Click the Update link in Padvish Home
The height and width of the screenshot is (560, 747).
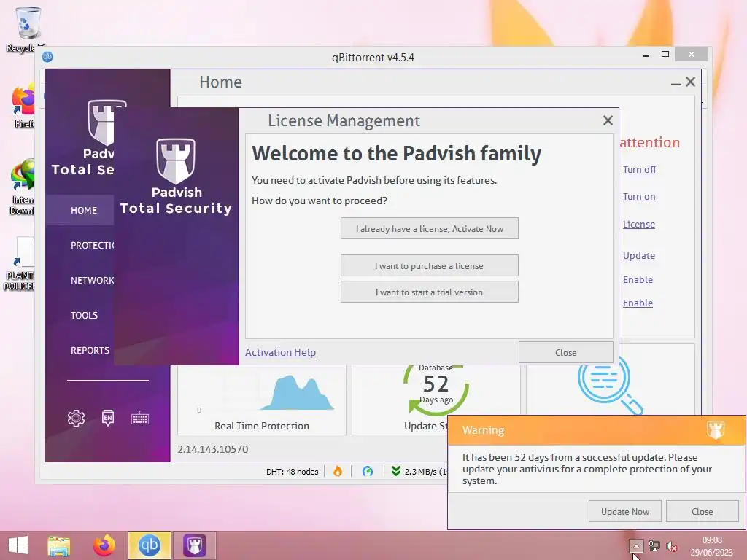(639, 256)
